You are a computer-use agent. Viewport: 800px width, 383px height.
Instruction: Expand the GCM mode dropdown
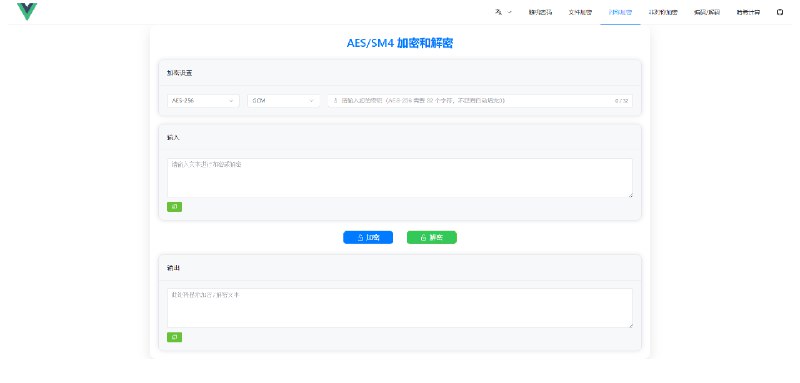(x=284, y=101)
